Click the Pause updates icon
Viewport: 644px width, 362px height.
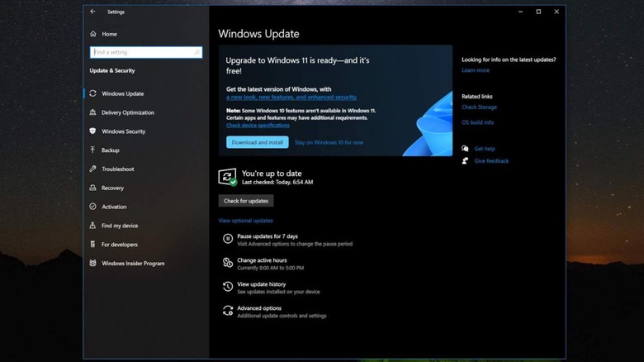click(228, 240)
